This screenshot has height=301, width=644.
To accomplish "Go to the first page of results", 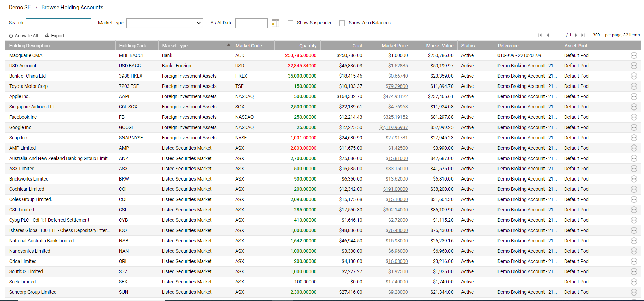I will click(540, 35).
